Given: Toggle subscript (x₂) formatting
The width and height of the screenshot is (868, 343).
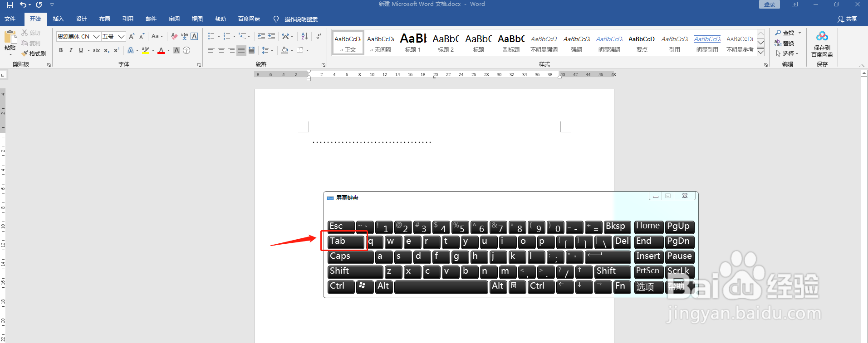Looking at the screenshot, I should (x=107, y=50).
